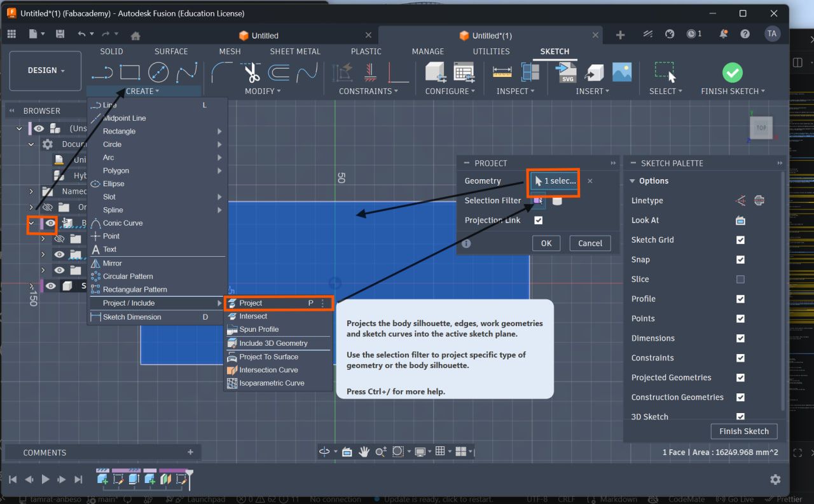Open the SELECT dropdown menu

[666, 92]
